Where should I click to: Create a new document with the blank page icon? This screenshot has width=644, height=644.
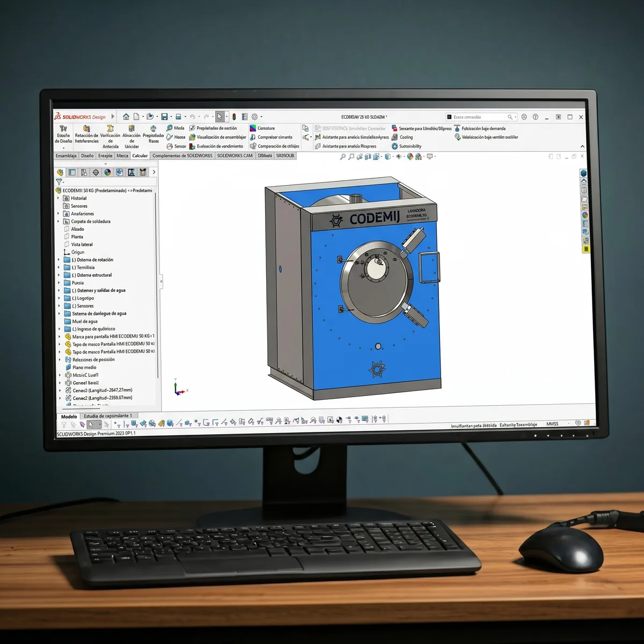136,116
